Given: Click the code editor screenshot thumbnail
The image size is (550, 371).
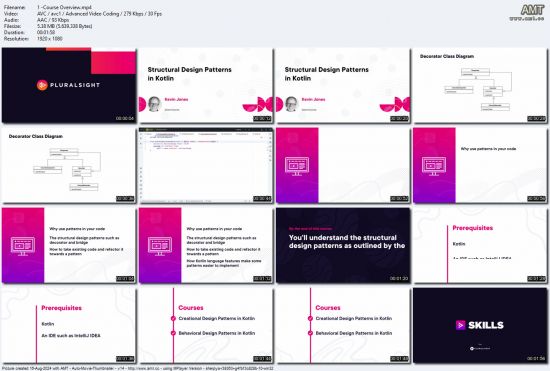Looking at the screenshot, I should coord(206,165).
